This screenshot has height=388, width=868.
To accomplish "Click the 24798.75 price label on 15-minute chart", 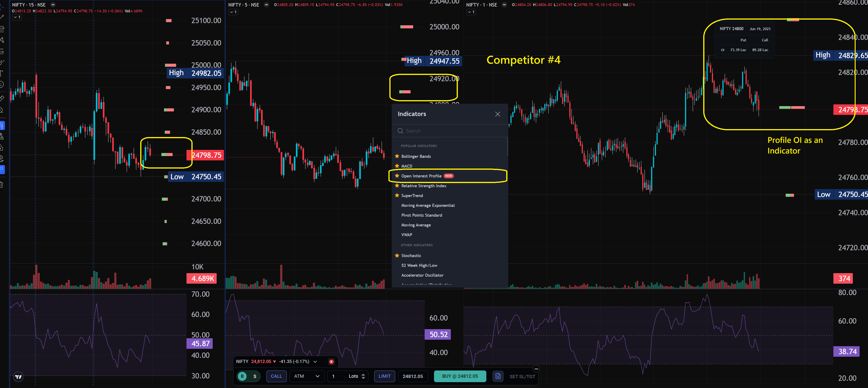I will 205,155.
